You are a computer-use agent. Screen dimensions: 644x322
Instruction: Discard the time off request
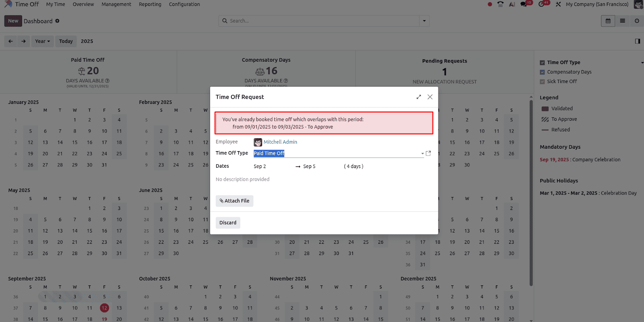pos(228,222)
